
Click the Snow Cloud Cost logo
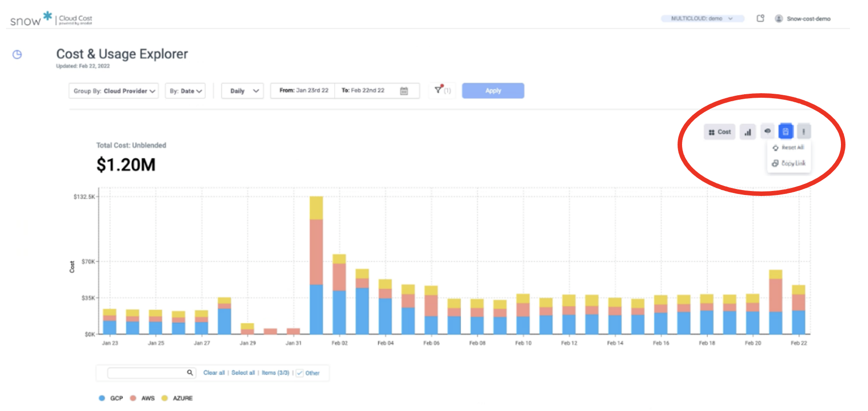51,19
